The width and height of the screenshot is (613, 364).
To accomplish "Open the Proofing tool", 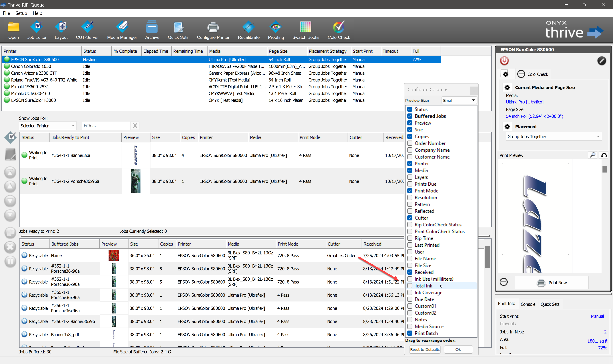I will (x=276, y=30).
